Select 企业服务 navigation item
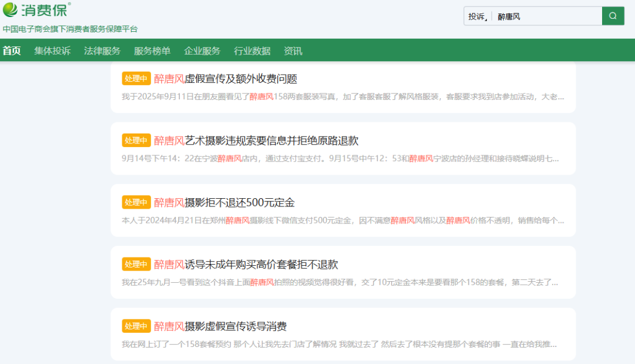This screenshot has width=635, height=364. point(202,51)
